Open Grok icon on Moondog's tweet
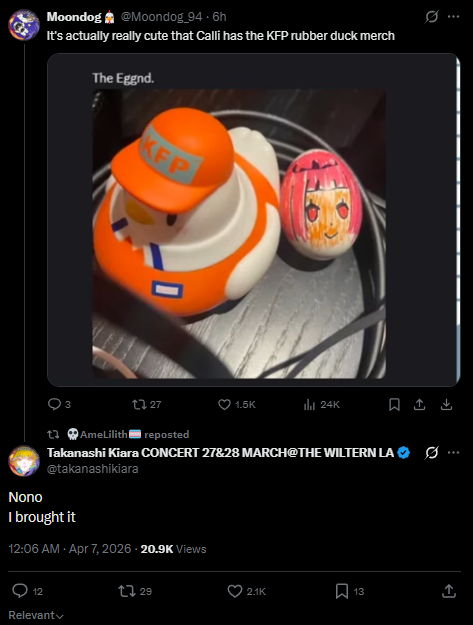This screenshot has height=625, width=473. point(432,17)
